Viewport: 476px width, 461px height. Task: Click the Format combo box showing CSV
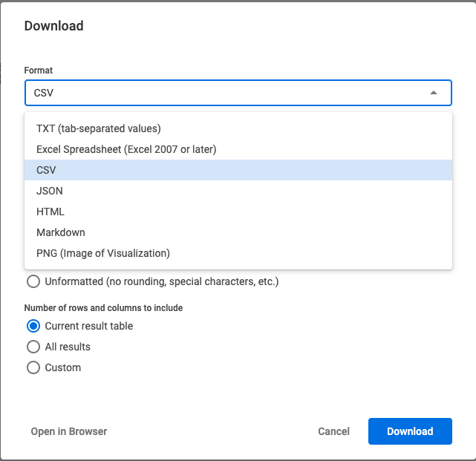[x=238, y=93]
